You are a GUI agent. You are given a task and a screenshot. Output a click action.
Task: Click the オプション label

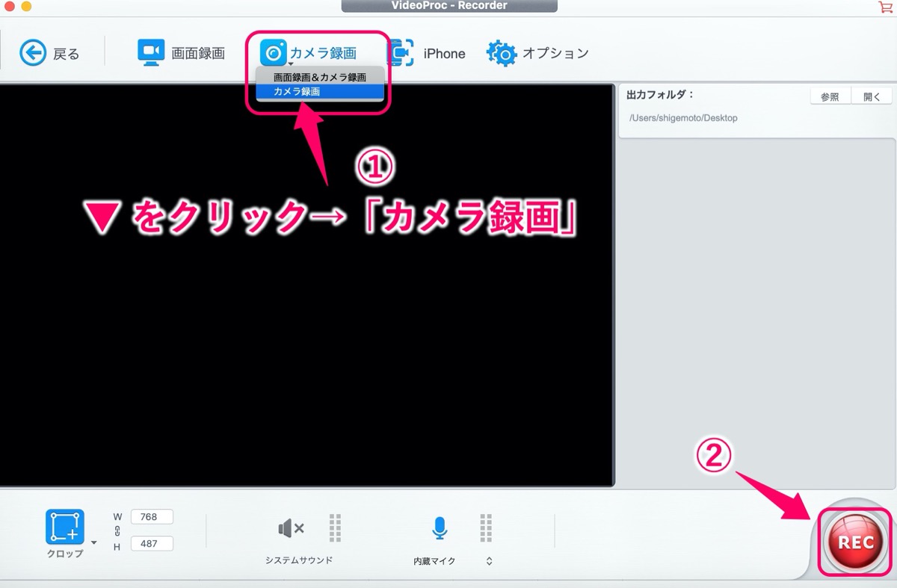[x=555, y=53]
